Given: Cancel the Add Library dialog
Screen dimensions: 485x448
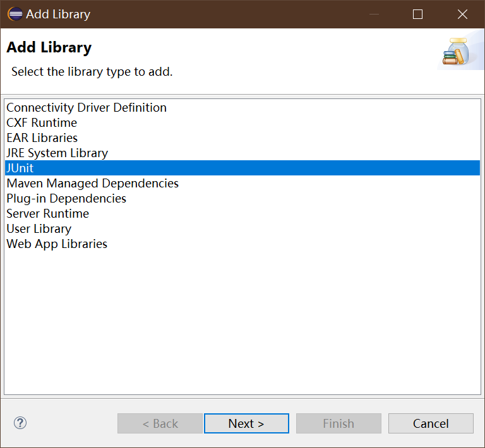Looking at the screenshot, I should click(431, 423).
